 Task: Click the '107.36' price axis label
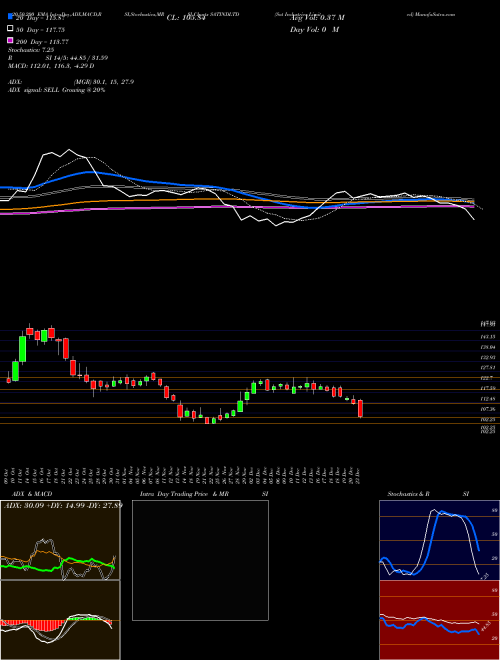(487, 409)
